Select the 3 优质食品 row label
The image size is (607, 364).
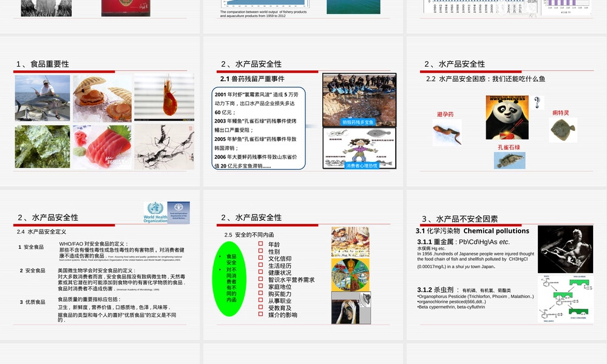33,302
